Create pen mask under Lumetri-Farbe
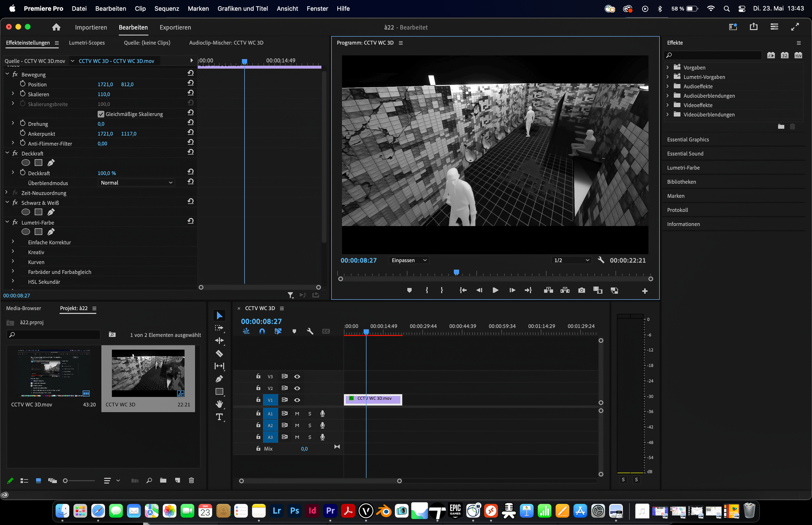The image size is (812, 525). click(x=51, y=232)
